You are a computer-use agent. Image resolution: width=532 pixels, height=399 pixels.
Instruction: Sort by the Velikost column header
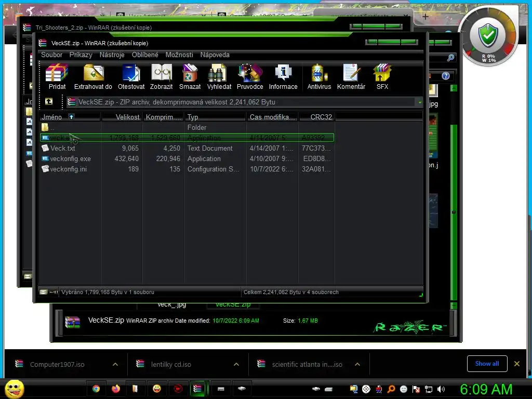point(122,117)
